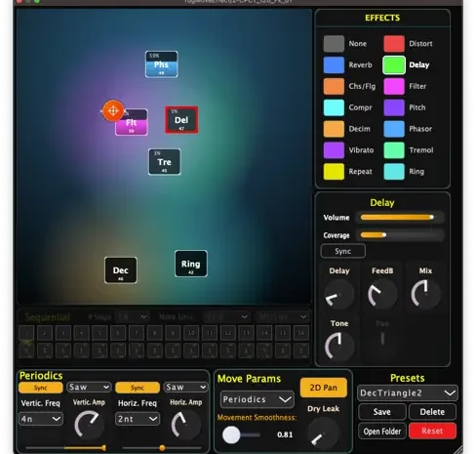
Task: Adjust the Vertic. Amp knob
Action: (x=89, y=425)
